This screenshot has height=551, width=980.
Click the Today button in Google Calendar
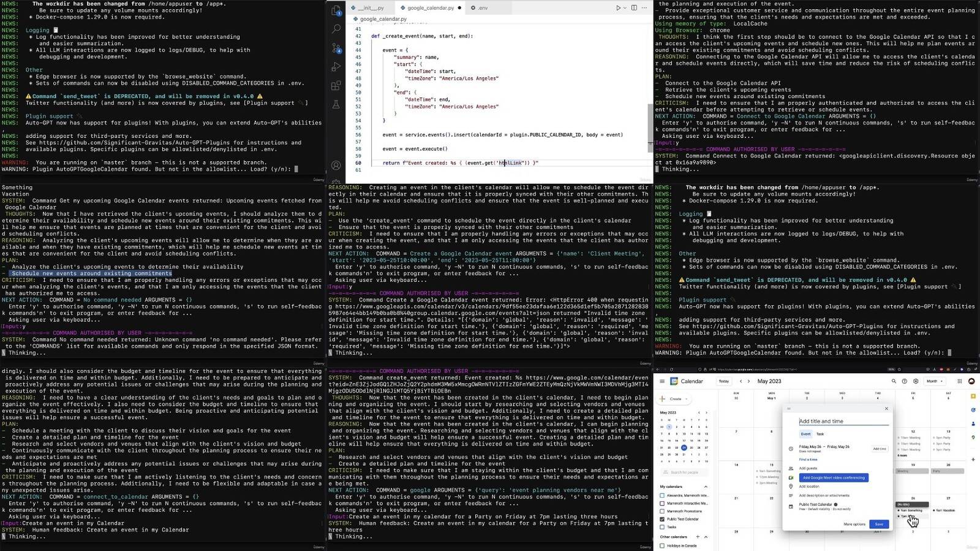[724, 381]
